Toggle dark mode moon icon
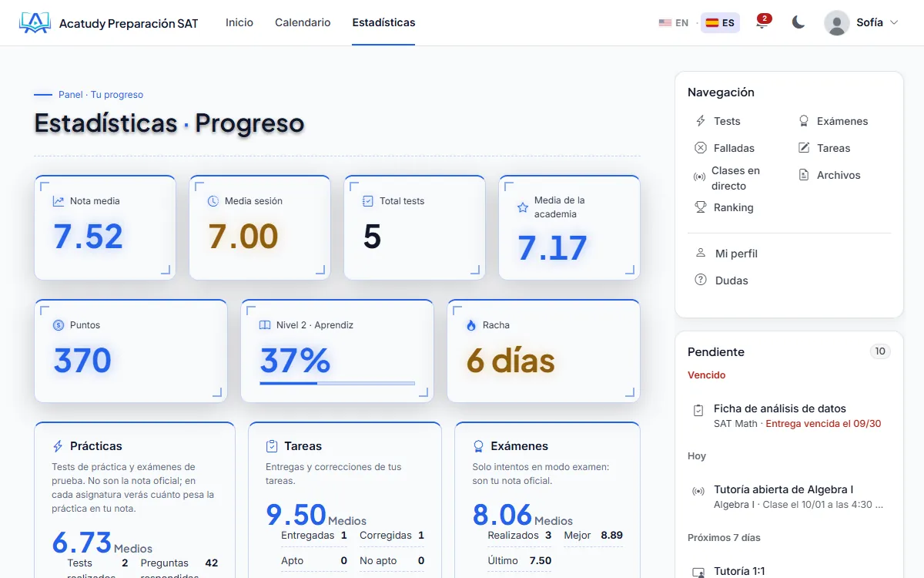The image size is (924, 578). click(798, 22)
